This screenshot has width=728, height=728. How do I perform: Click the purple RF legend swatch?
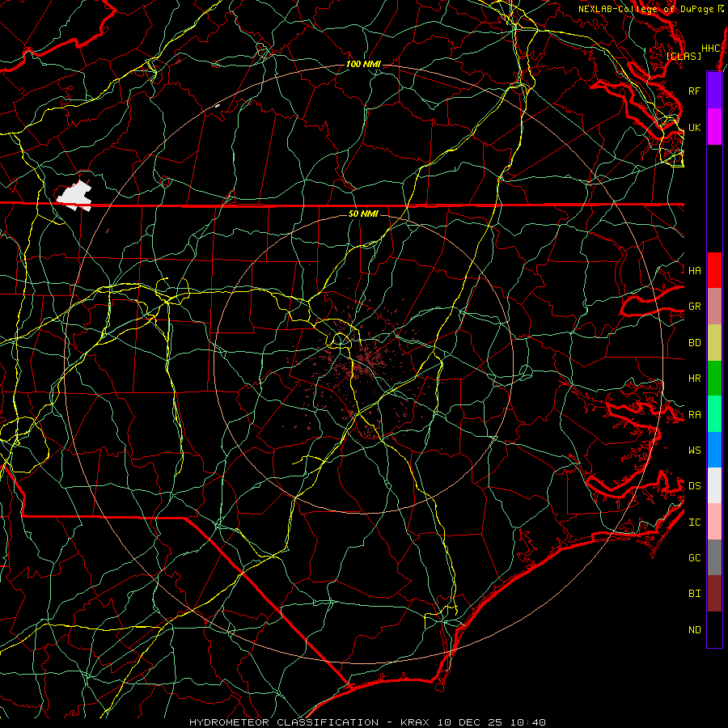click(714, 91)
